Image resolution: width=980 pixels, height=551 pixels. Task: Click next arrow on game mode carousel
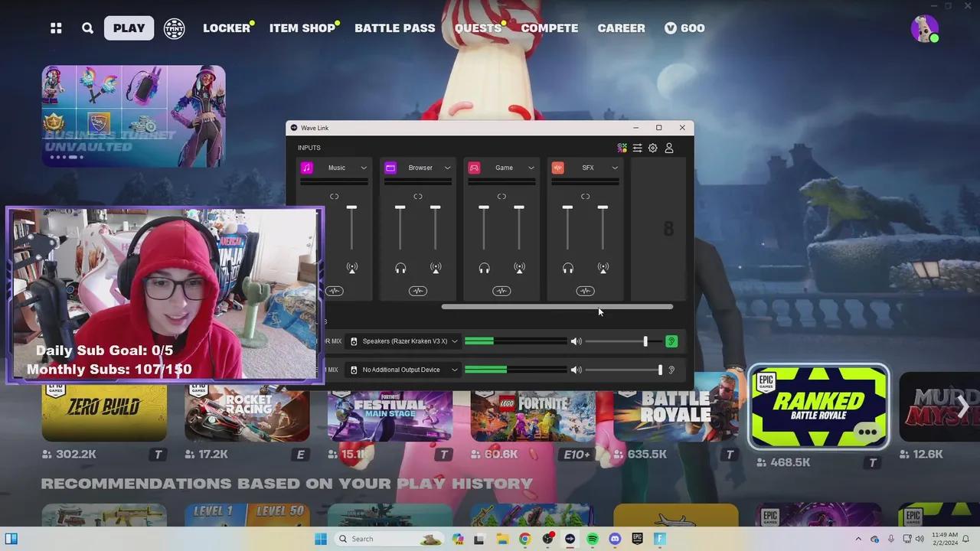pyautogui.click(x=962, y=406)
